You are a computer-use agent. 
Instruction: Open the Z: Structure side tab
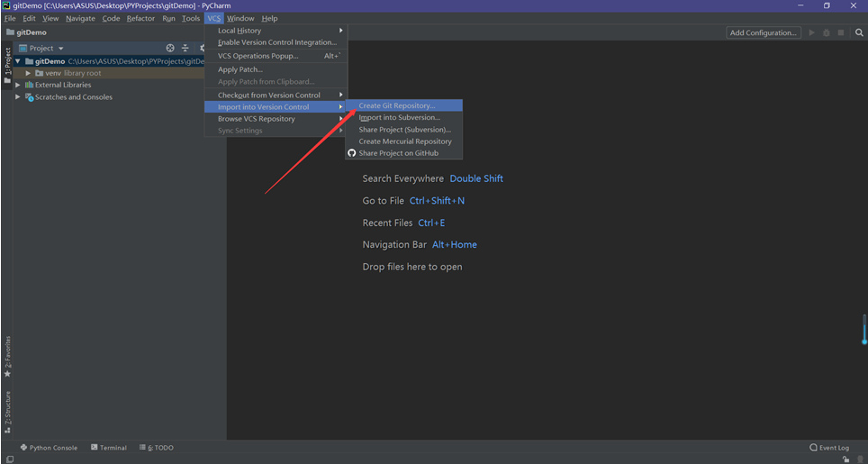[7, 412]
